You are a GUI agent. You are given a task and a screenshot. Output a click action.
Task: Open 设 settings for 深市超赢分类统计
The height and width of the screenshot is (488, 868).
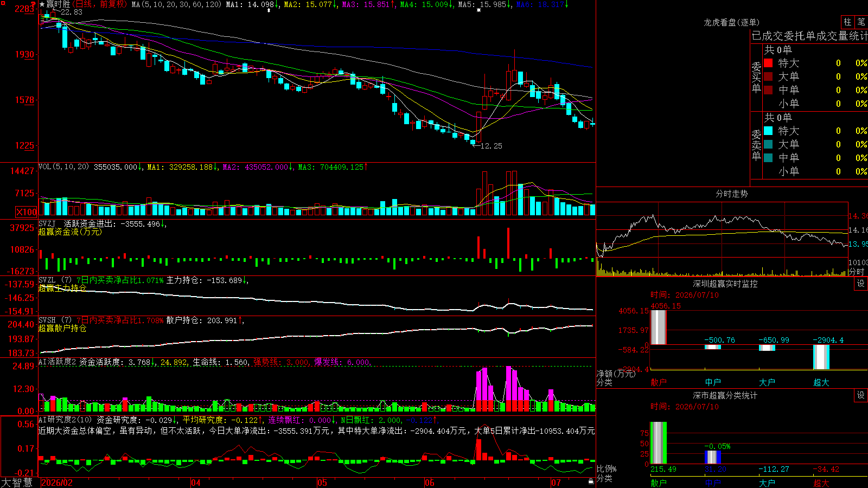pos(861,395)
